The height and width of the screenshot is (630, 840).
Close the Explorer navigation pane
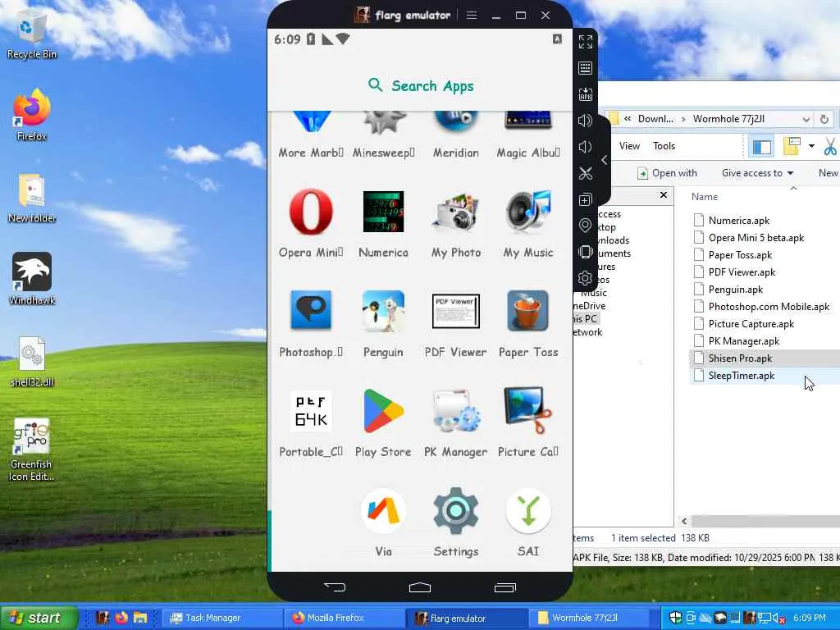(663, 195)
